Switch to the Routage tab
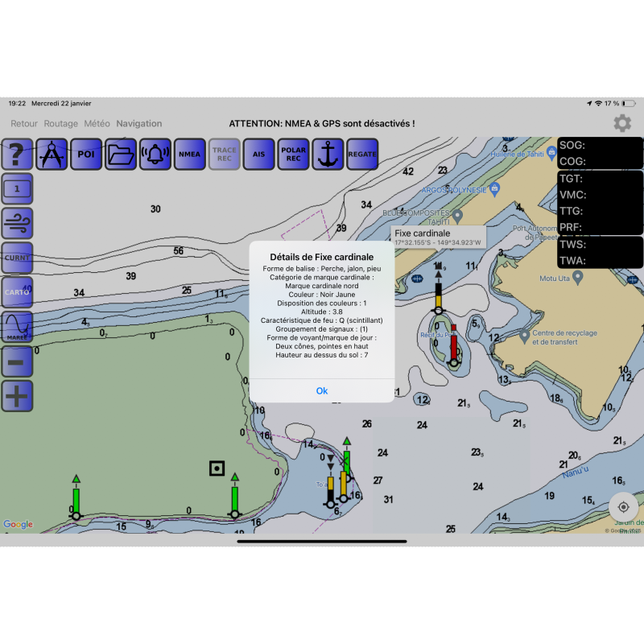The image size is (644, 644). pos(61,124)
